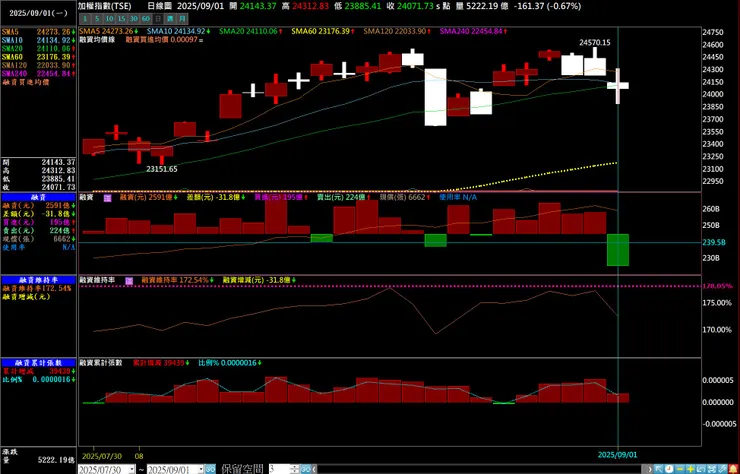This screenshot has width=740, height=474.
Task: Click 現償(張) 6662 legend entry
Action: (x=405, y=198)
